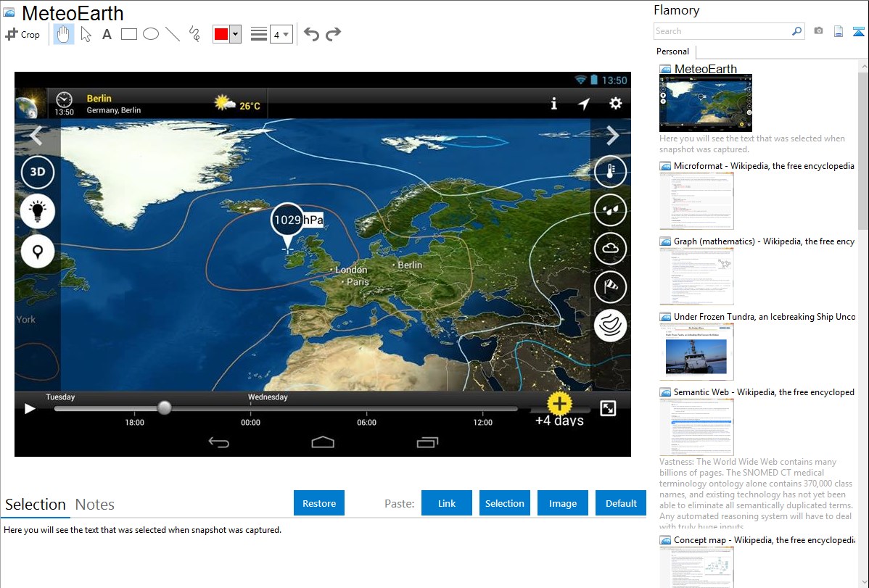The image size is (869, 588).
Task: Choose the freehand draw tool
Action: pos(194,34)
